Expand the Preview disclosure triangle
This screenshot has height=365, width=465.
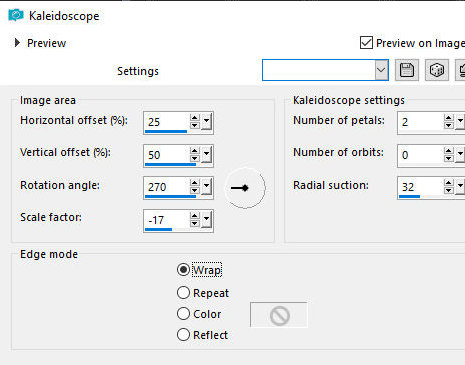(x=17, y=43)
